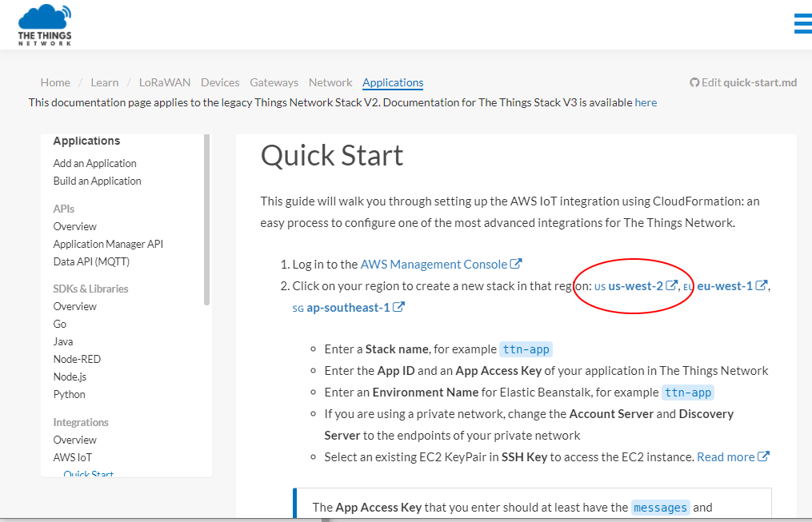Click the Integrations sidebar section heading
This screenshot has height=522, width=812.
pos(81,422)
